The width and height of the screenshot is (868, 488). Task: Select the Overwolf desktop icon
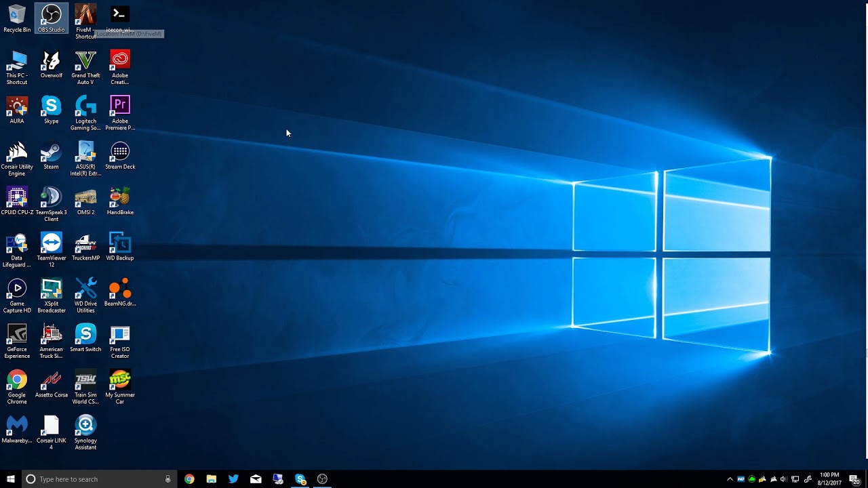(52, 64)
